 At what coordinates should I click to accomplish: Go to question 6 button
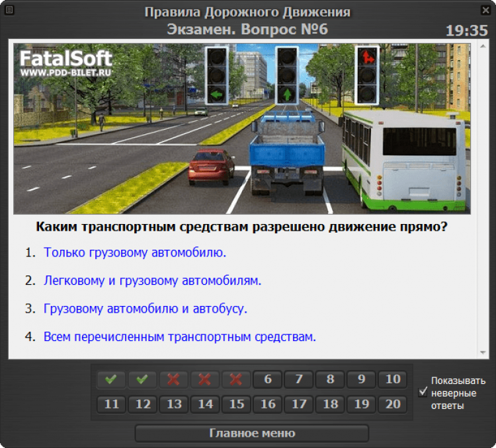tap(268, 379)
